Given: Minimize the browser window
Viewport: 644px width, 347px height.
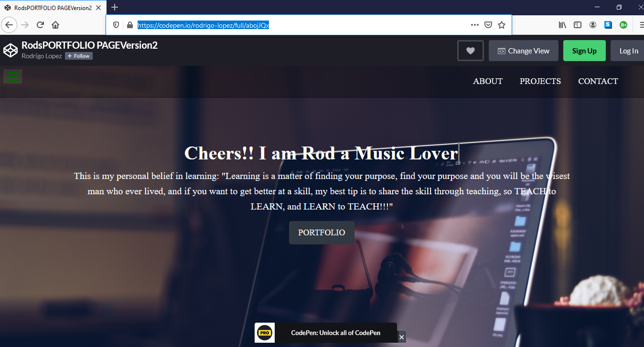Looking at the screenshot, I should pyautogui.click(x=597, y=7).
